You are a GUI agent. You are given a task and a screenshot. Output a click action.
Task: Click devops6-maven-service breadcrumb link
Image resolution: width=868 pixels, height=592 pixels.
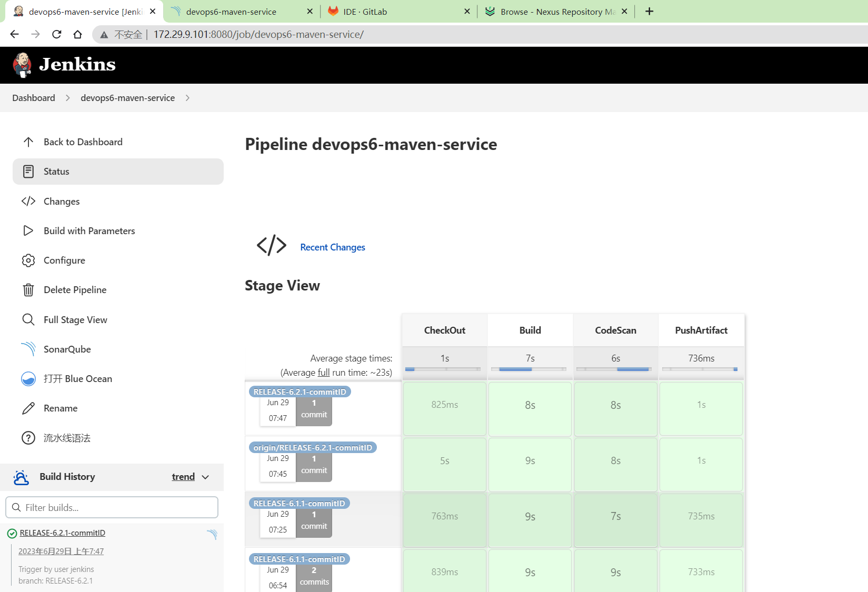click(x=128, y=98)
